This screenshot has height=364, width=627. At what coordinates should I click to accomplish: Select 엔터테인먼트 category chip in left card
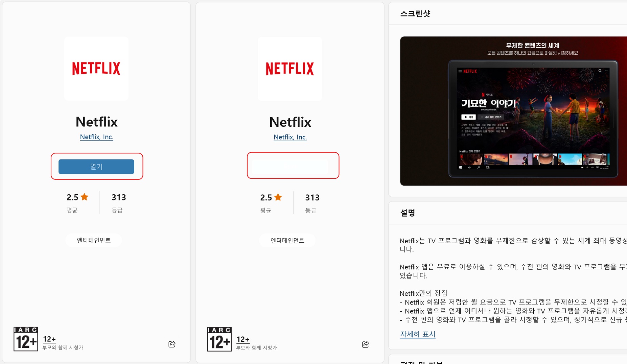pos(94,240)
